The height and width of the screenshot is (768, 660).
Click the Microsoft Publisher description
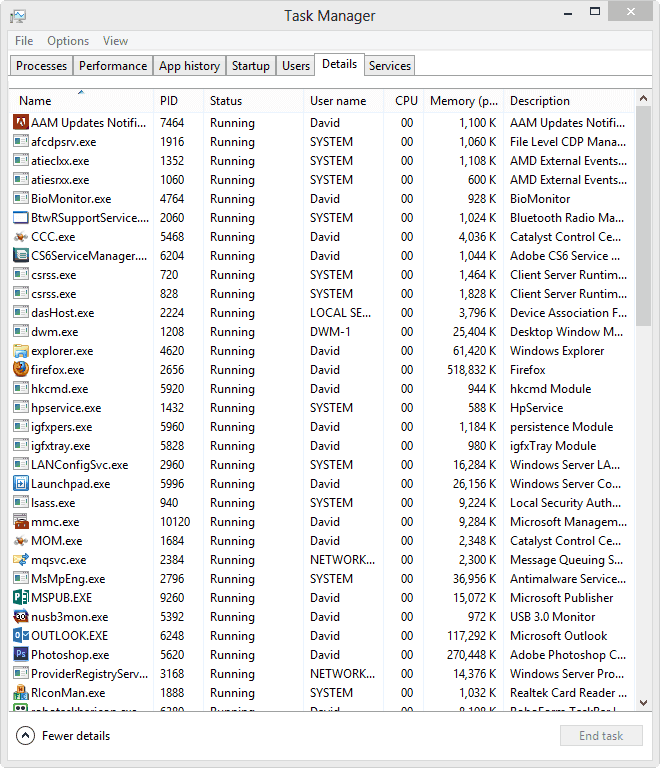click(x=562, y=598)
